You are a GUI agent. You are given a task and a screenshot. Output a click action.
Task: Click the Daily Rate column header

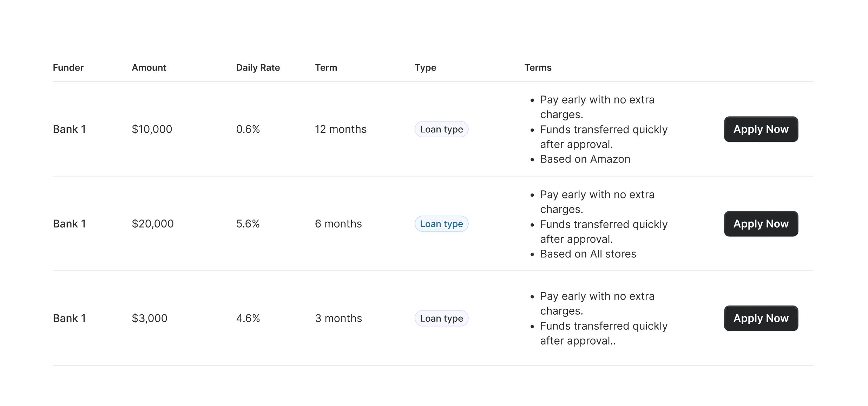pos(258,67)
